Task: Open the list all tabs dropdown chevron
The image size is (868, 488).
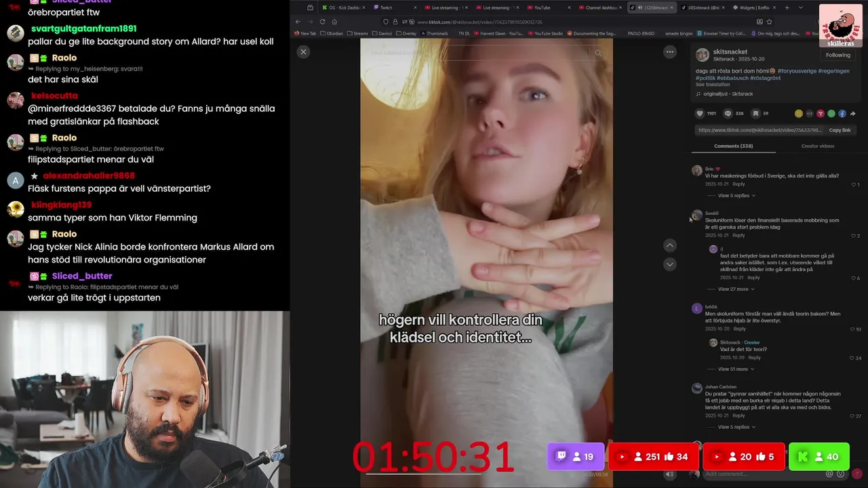Action: coord(800,7)
